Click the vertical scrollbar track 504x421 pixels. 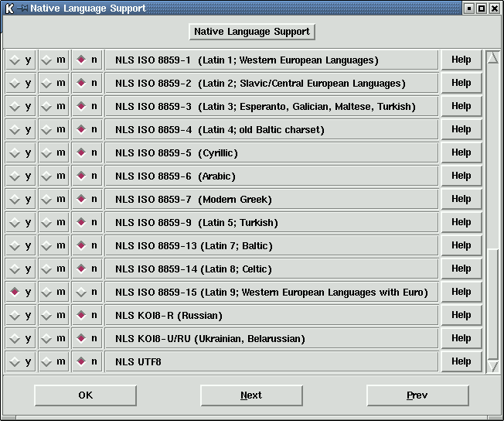pos(492,155)
